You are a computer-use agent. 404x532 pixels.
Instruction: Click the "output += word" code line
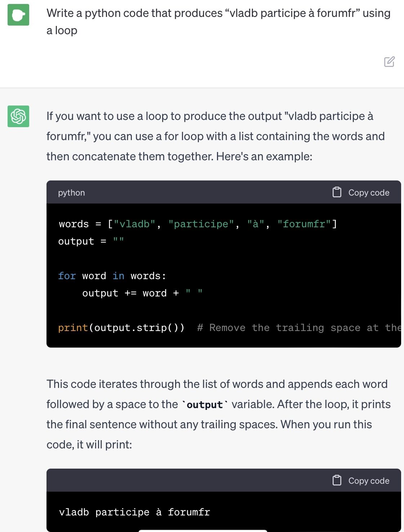point(142,293)
